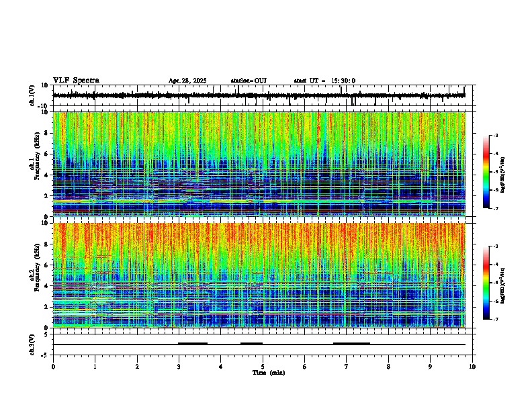Click the time axis tick label "7"
This screenshot has width=532, height=411.
coord(347,367)
